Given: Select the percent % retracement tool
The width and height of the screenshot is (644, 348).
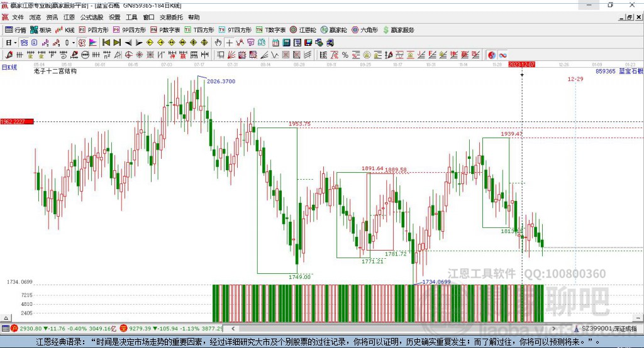Looking at the screenshot, I should click(x=345, y=55).
